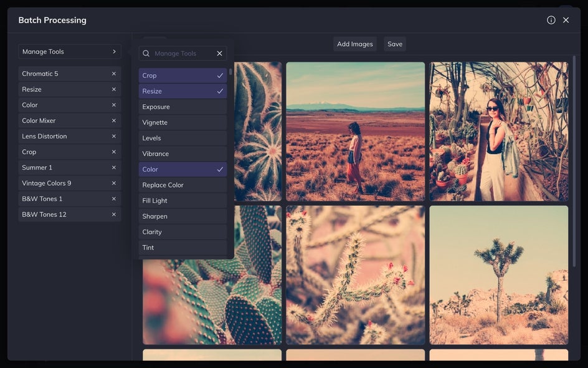Open the Chromatic 5 tool entry
Image resolution: width=588 pixels, height=368 pixels.
[x=70, y=74]
